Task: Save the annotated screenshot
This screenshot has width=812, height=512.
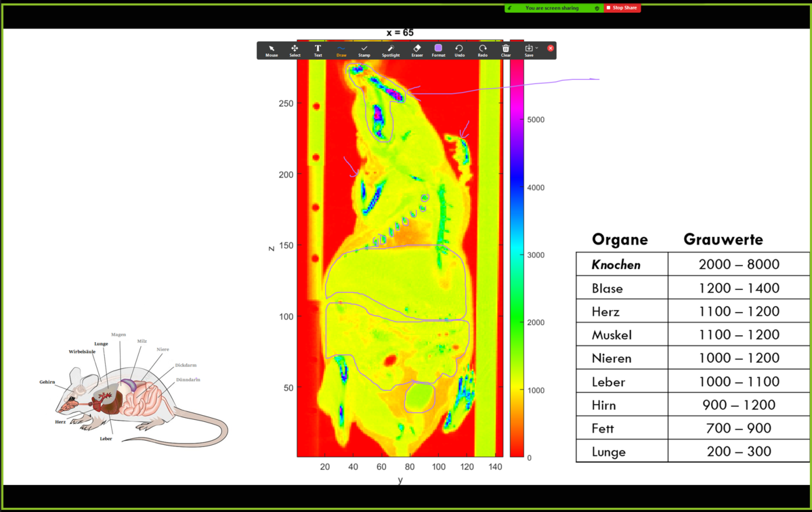Action: (x=529, y=50)
